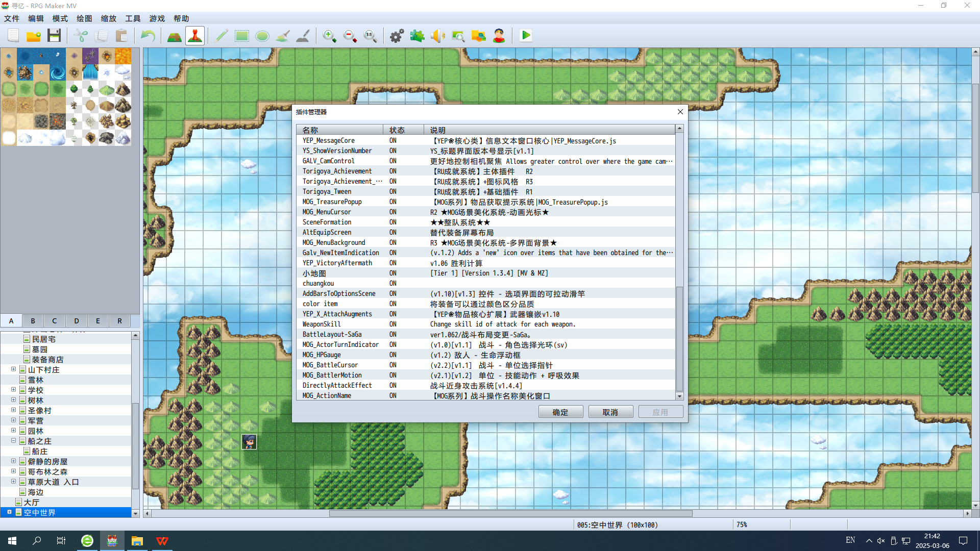Expand the 学校 map node

pyautogui.click(x=14, y=390)
